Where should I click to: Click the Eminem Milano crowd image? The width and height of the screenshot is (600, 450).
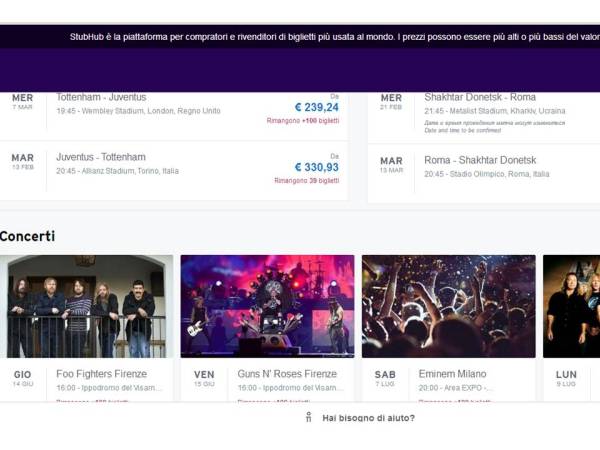point(448,306)
